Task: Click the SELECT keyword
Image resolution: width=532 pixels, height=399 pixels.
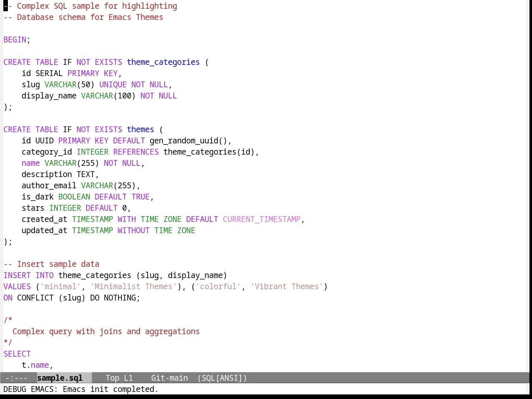Action: click(17, 354)
